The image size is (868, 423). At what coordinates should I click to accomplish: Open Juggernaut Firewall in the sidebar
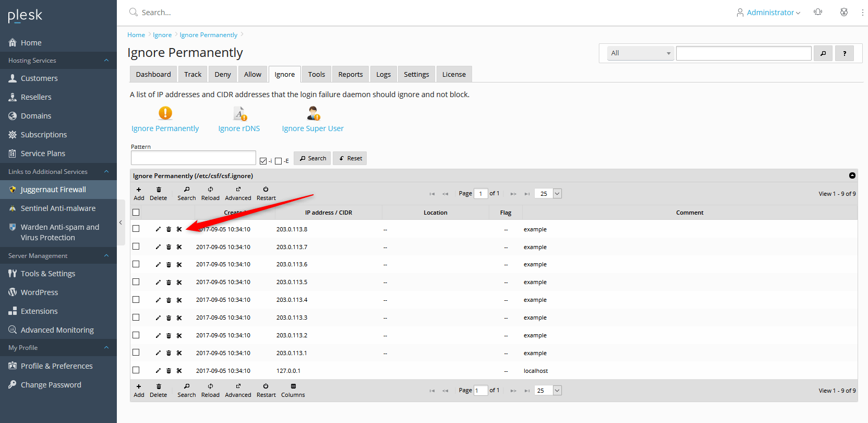click(53, 190)
